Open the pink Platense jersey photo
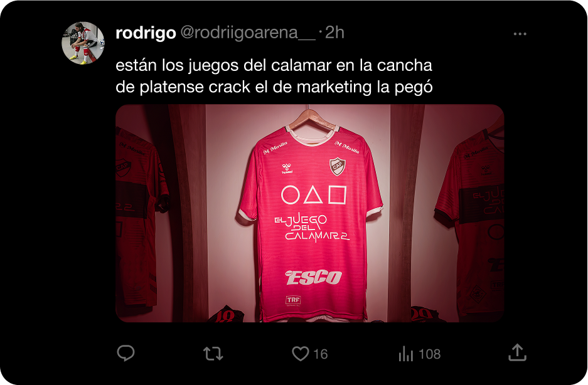 [x=310, y=213]
